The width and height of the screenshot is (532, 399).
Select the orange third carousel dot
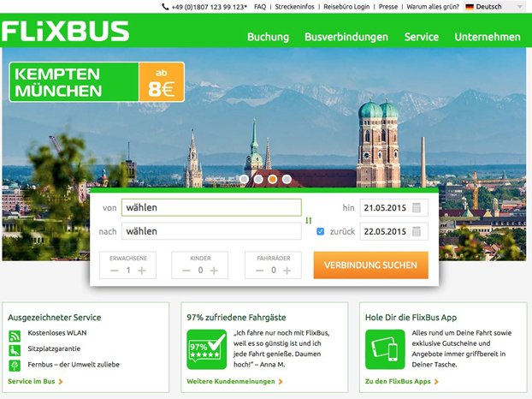click(273, 179)
